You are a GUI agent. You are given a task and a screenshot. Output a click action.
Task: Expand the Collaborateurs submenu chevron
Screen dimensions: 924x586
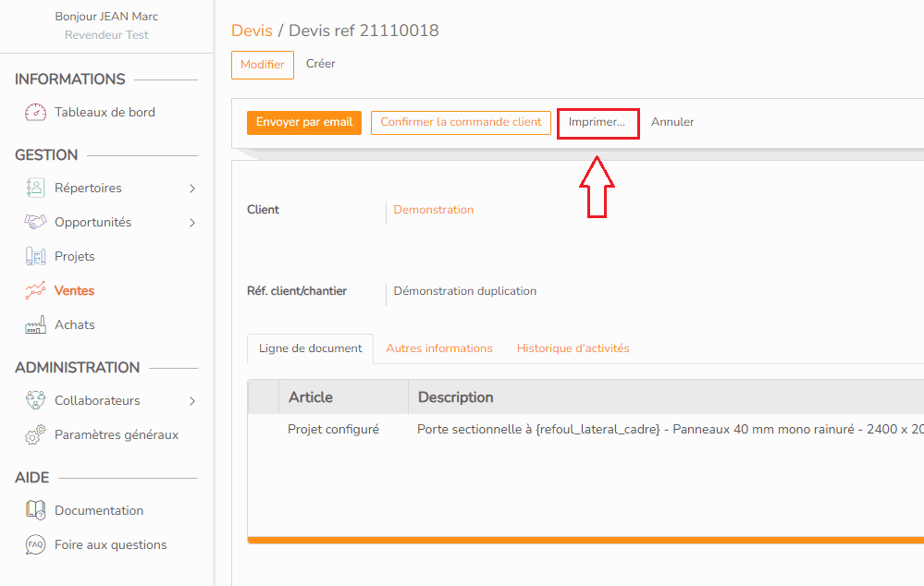(x=192, y=401)
